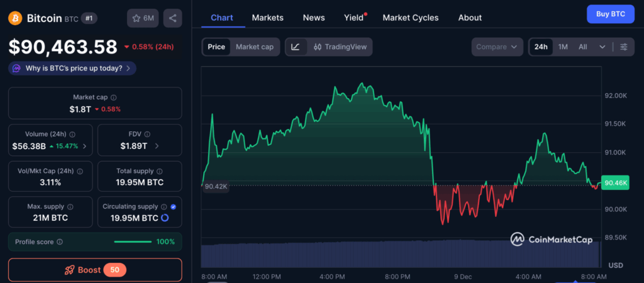Select the 1M time range
644x283 pixels.
click(563, 47)
